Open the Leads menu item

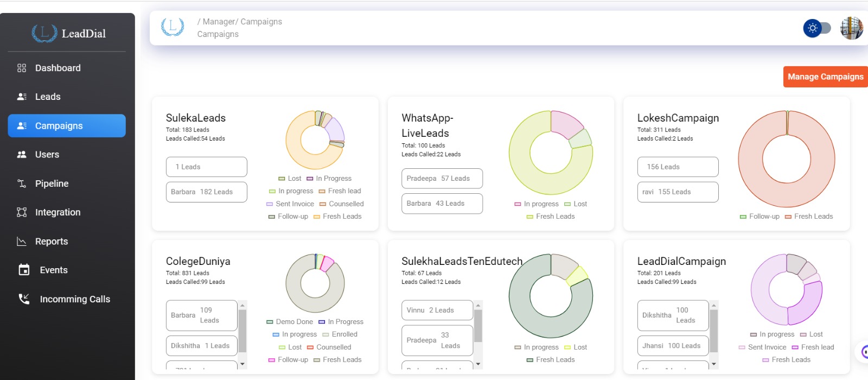click(x=67, y=97)
